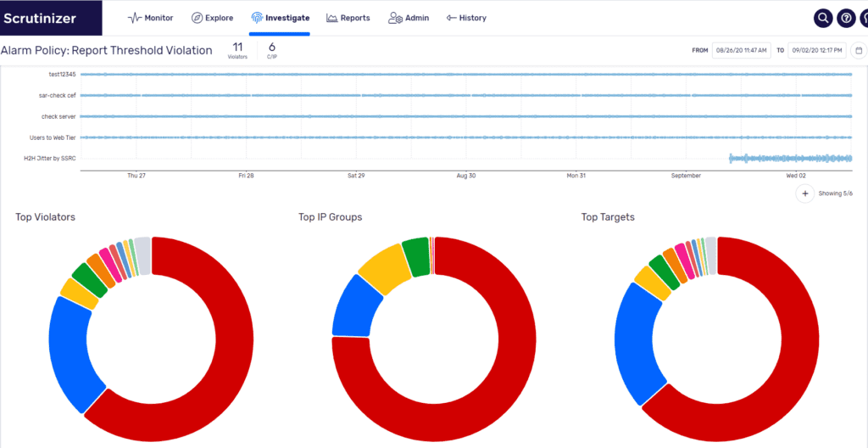The height and width of the screenshot is (448, 868).
Task: Click the 11 Violators count
Action: [237, 50]
